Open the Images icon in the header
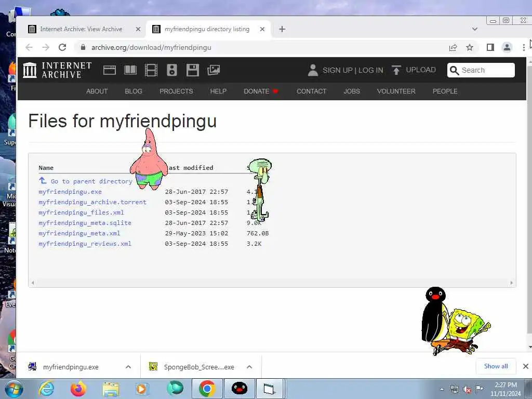This screenshot has width=532, height=399. 214,70
